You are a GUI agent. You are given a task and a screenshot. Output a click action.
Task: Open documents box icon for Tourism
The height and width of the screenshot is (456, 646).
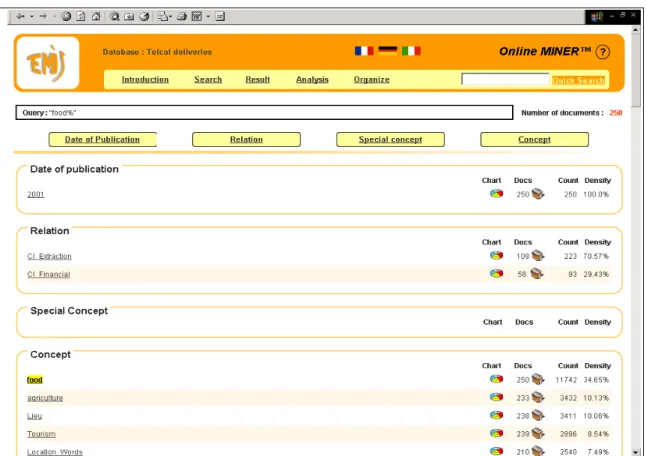538,433
